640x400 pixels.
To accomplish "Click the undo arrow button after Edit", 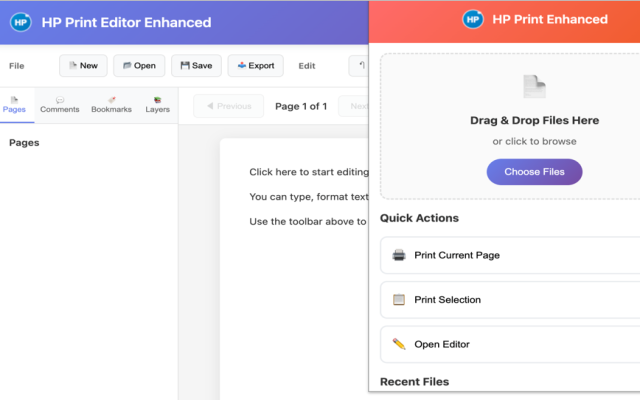I will 359,66.
